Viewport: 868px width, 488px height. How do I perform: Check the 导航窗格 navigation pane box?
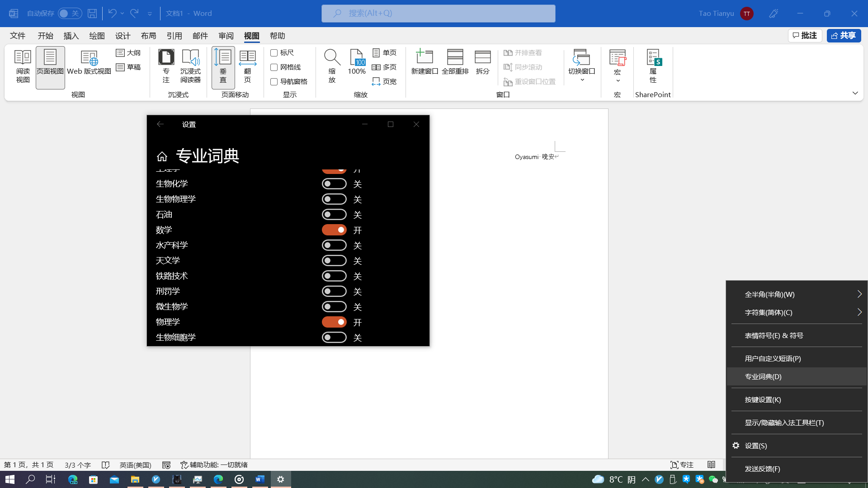pyautogui.click(x=274, y=82)
